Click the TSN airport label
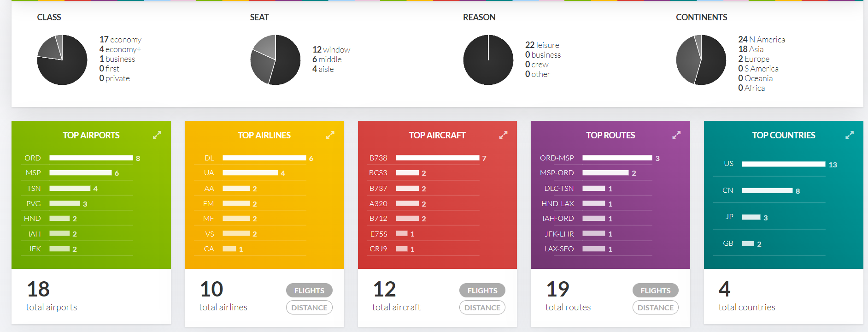 (x=34, y=188)
